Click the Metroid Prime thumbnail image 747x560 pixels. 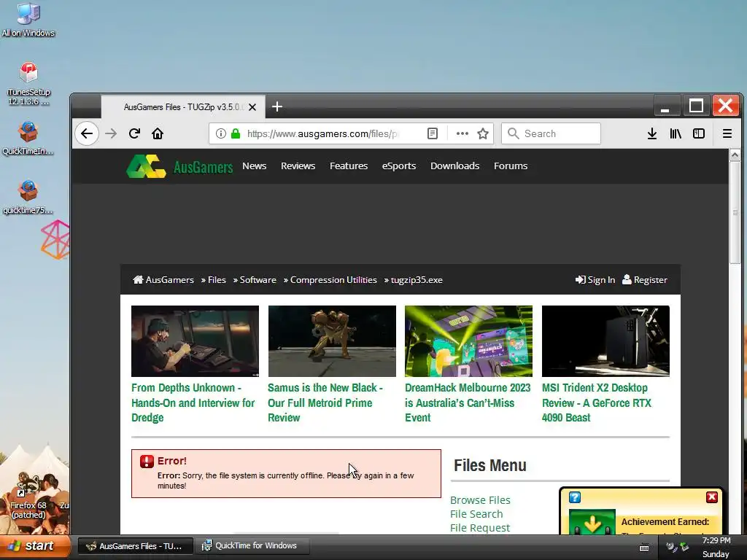point(332,341)
